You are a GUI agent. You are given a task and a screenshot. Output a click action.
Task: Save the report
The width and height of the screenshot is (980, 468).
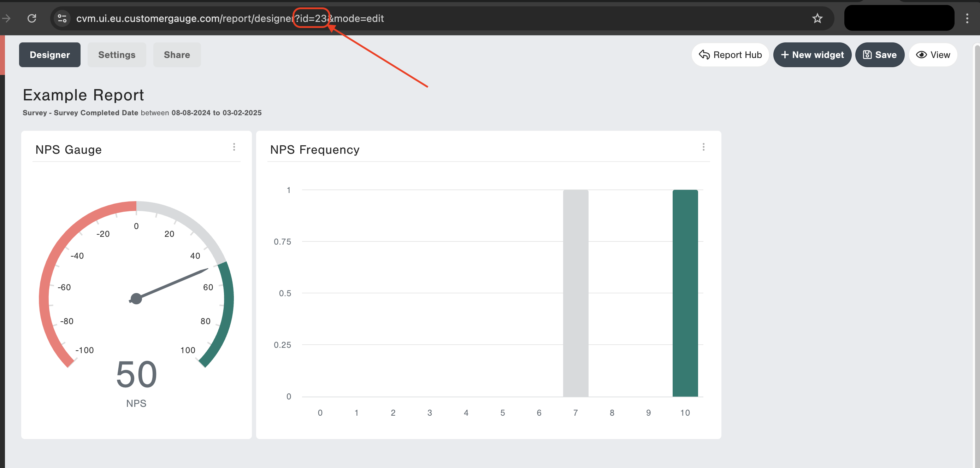point(879,55)
